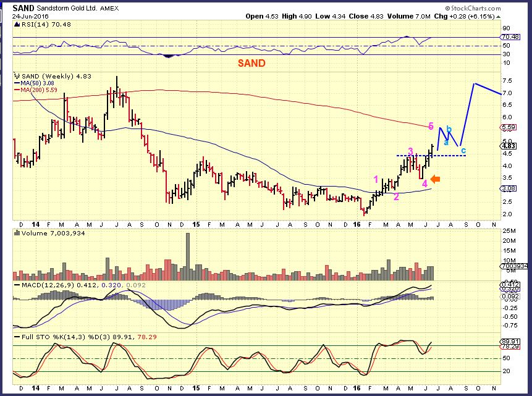Click the 24-Jun-2016 date label
The width and height of the screenshot is (532, 396).
coord(30,16)
